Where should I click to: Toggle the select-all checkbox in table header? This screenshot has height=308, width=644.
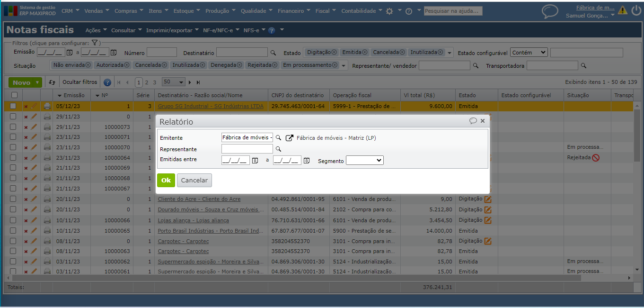pyautogui.click(x=14, y=95)
